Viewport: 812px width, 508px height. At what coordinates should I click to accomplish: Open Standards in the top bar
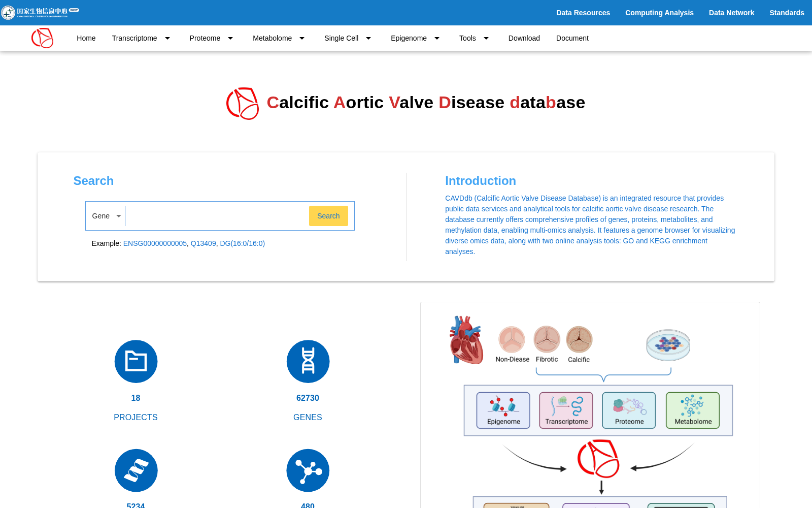tap(787, 13)
